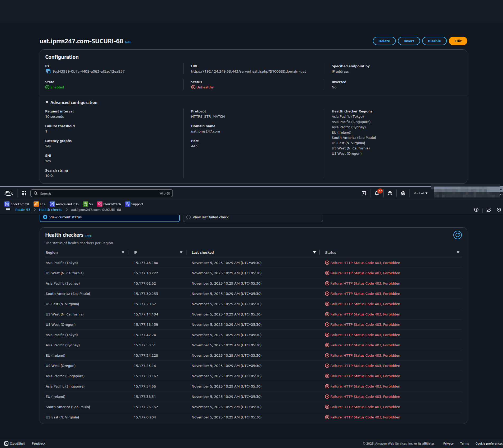
Task: Click the Unhealthy status text
Action: (205, 87)
